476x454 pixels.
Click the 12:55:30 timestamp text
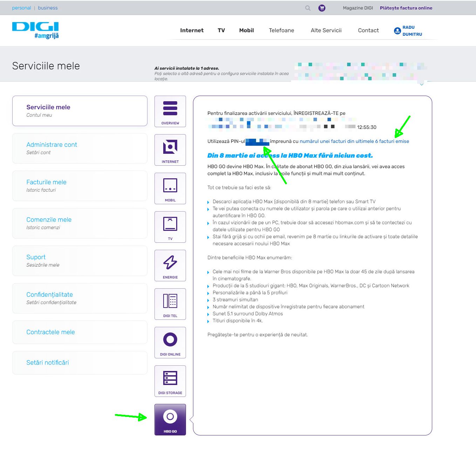click(x=367, y=127)
